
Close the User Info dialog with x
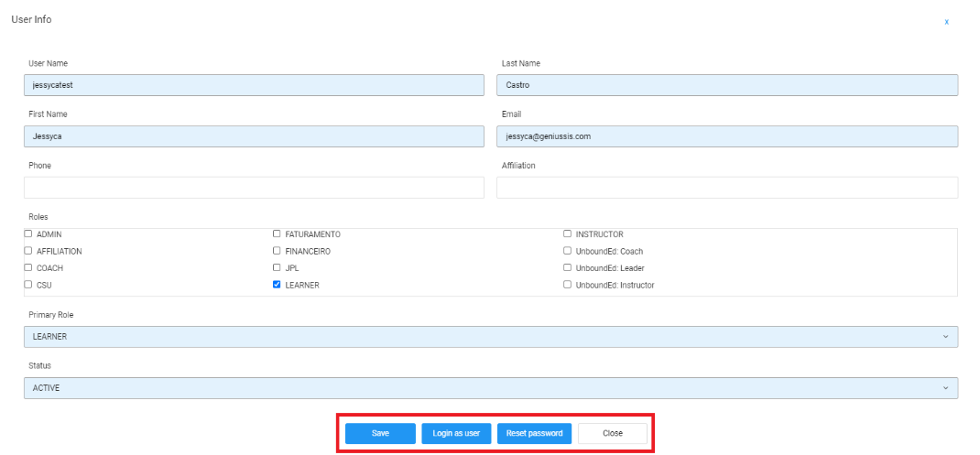pos(946,21)
